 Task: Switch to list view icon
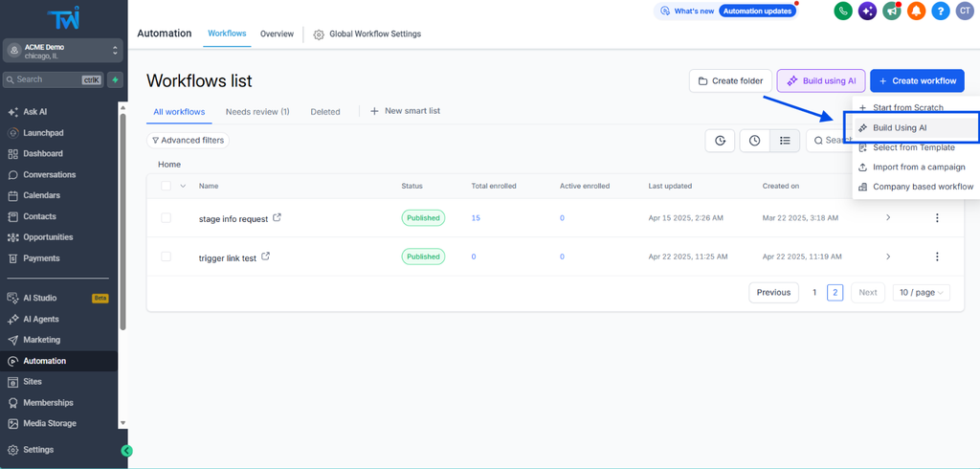pyautogui.click(x=785, y=141)
